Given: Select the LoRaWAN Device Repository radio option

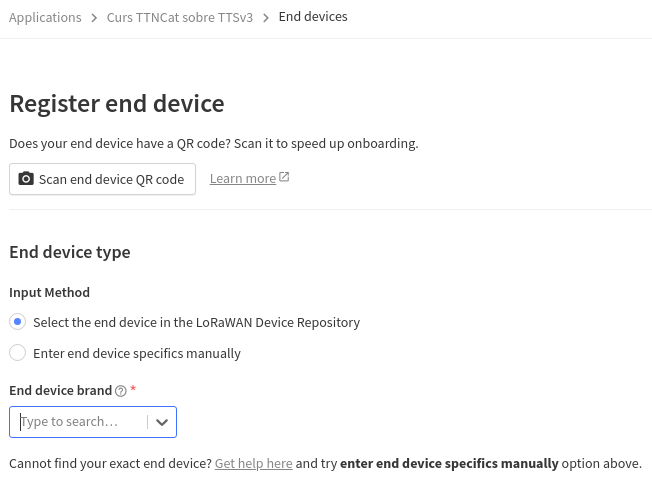Looking at the screenshot, I should coord(17,322).
